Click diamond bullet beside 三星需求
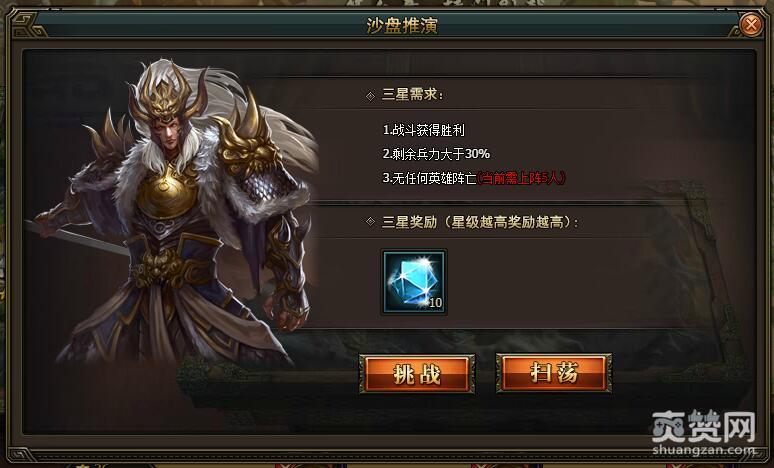This screenshot has width=774, height=468. pos(370,96)
